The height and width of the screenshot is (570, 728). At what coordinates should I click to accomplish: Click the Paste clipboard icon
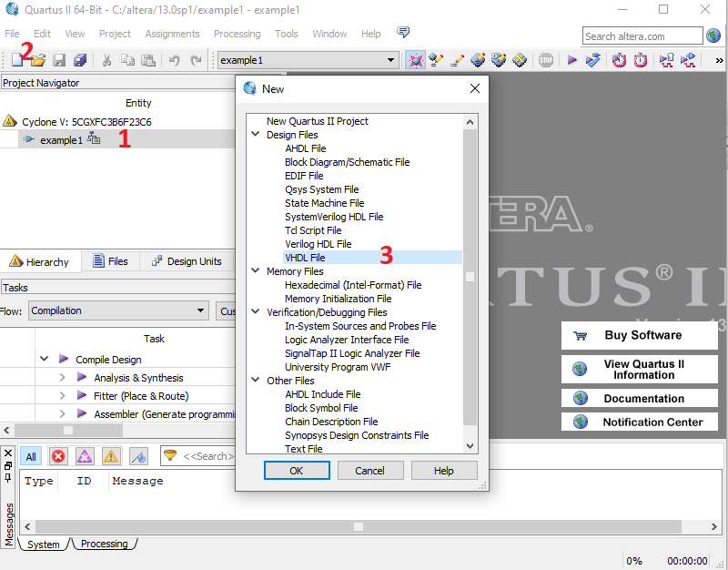tap(148, 60)
